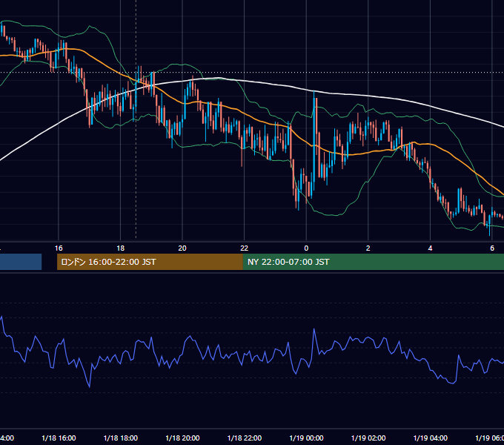Select the NY 22:00-07:00 JST session bar
This screenshot has width=504, height=445.
[x=373, y=262]
